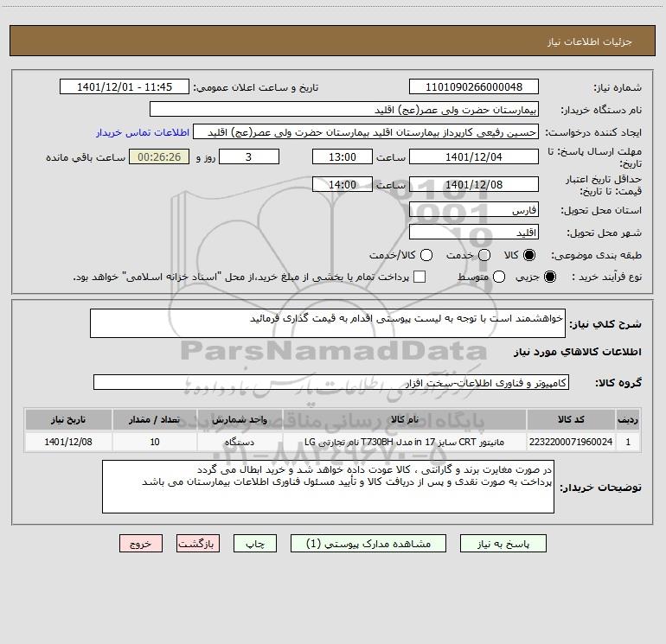Image resolution: width=666 pixels, height=644 pixels.
Task: Click the چاپ print button
Action: 255,544
